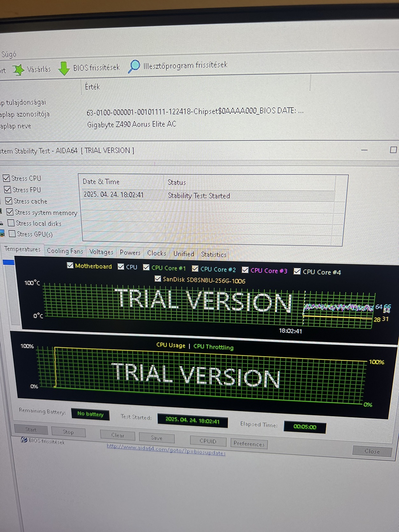Switch to the Statistics tab
The width and height of the screenshot is (399, 532).
213,255
